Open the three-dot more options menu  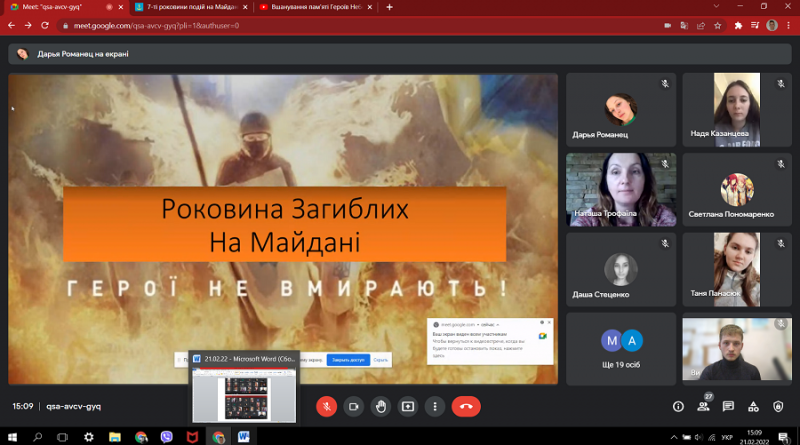pos(435,407)
